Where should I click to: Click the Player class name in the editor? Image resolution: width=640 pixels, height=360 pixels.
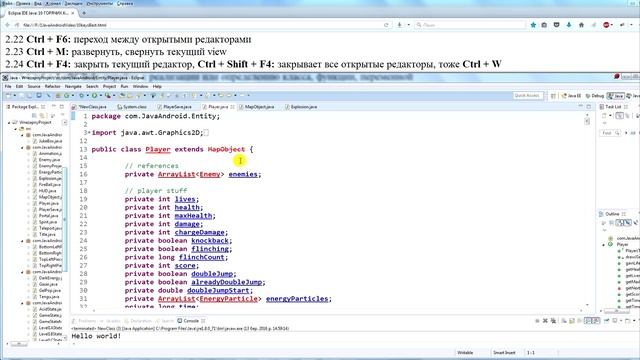click(158, 149)
